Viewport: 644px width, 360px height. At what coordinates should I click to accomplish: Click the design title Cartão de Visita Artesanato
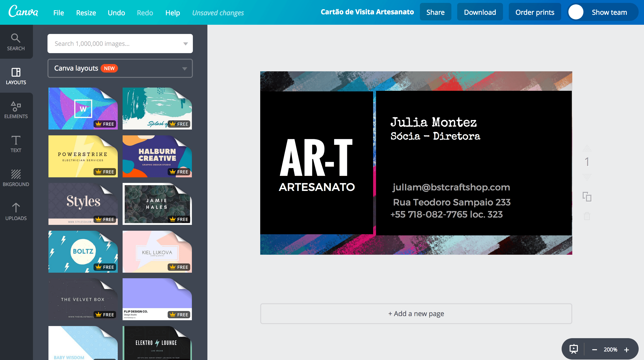coord(367,12)
